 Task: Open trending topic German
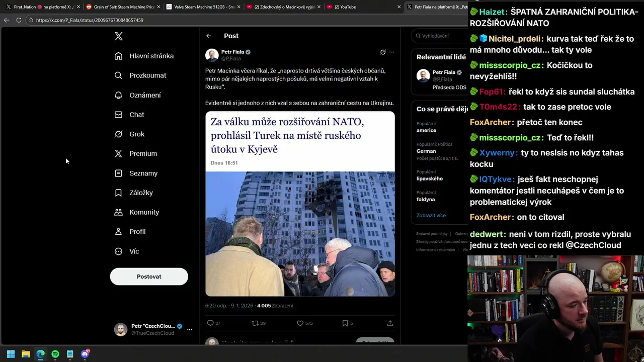tap(426, 151)
